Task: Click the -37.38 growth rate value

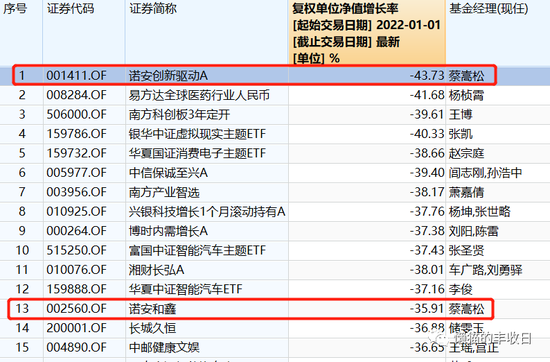Action: [x=427, y=231]
